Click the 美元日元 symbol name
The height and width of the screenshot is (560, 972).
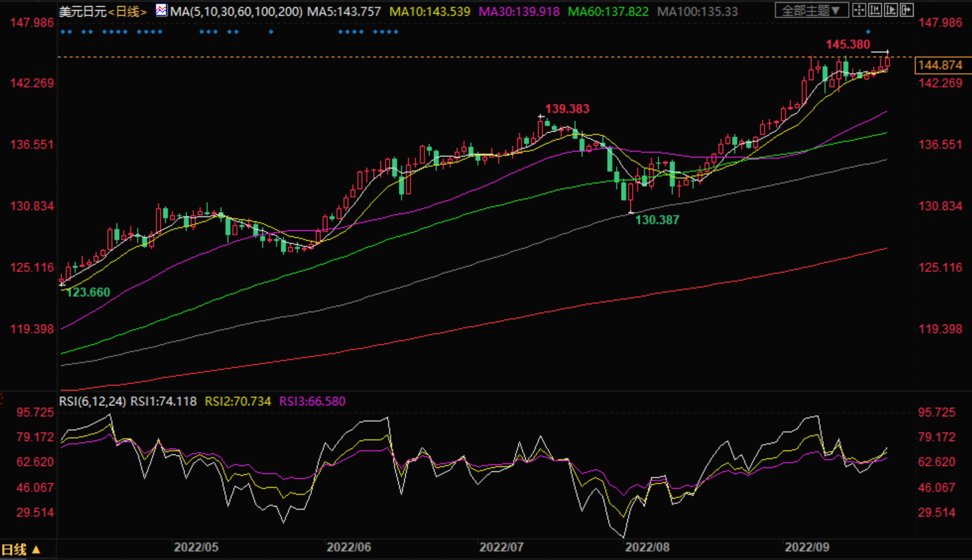(83, 11)
